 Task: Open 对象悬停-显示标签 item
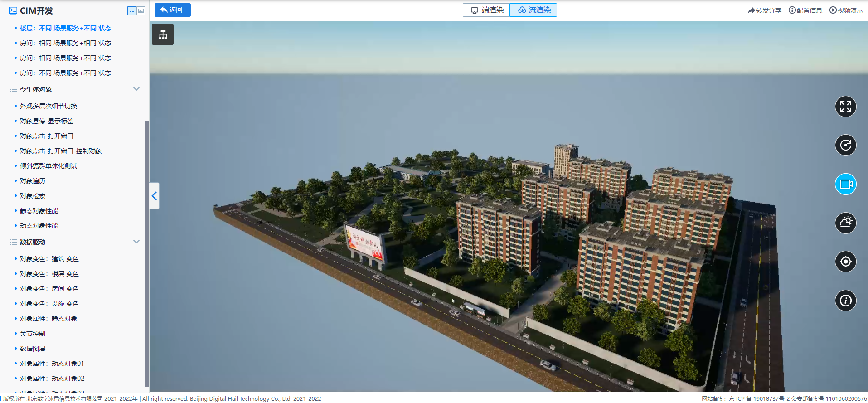47,121
